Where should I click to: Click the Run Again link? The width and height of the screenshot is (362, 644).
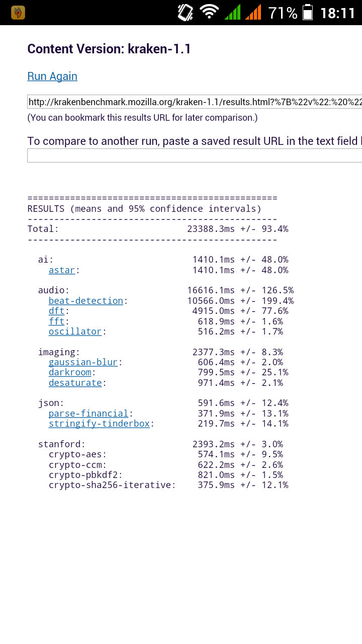click(x=52, y=76)
